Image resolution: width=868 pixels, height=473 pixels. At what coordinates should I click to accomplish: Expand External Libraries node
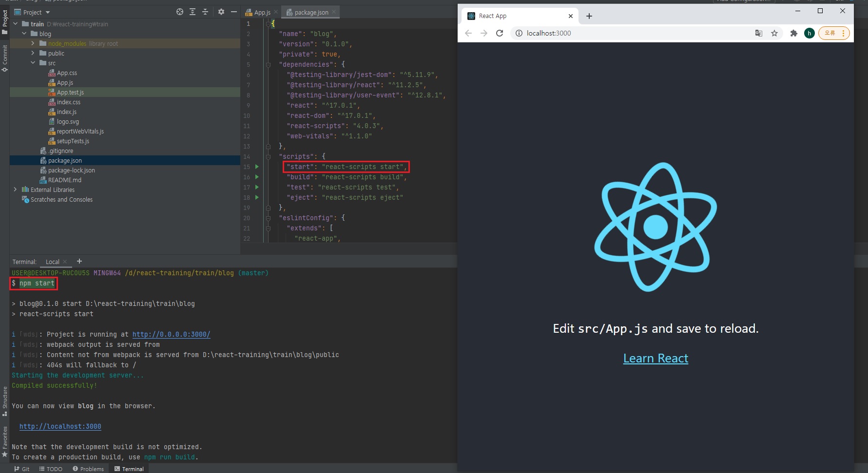[x=15, y=189]
